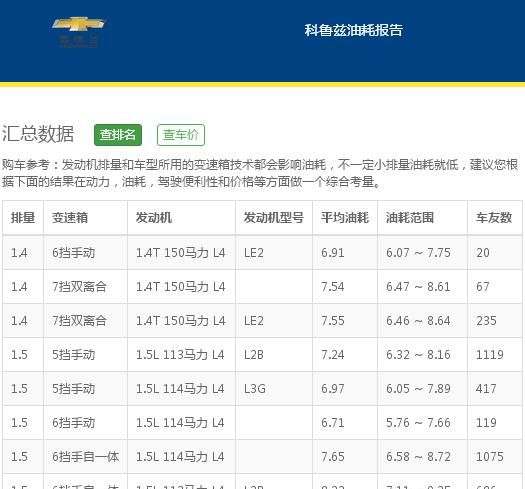525x489 pixels.
Task: Click average fuel value 6.71
Action: pyautogui.click(x=332, y=423)
